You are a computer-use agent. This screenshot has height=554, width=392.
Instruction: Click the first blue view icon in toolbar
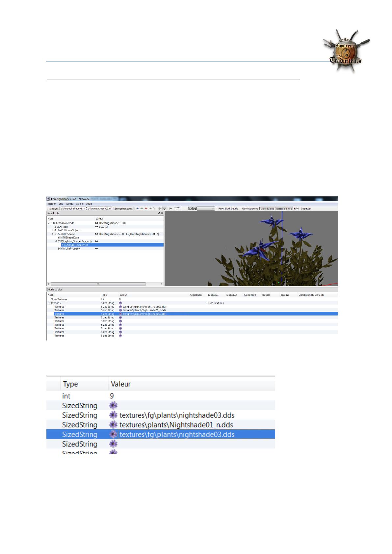138,208
